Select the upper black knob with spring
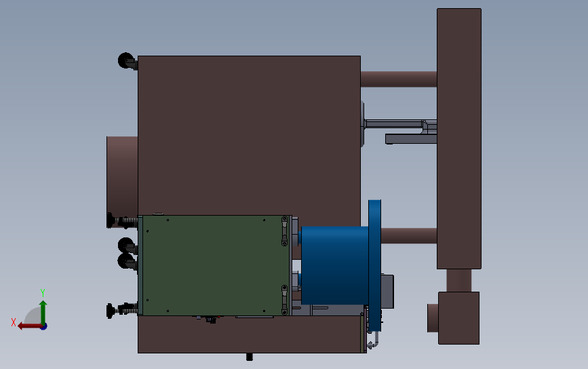Screen dimensions: 588x369 point(121,220)
